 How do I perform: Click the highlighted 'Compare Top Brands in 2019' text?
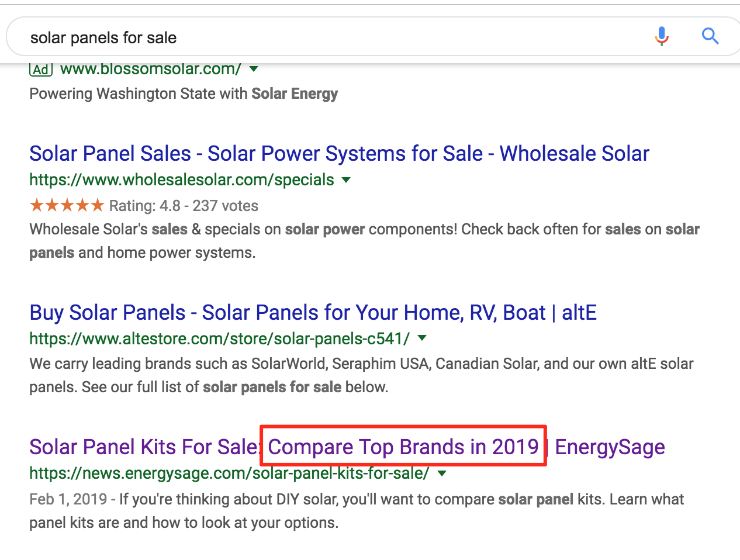(x=403, y=447)
